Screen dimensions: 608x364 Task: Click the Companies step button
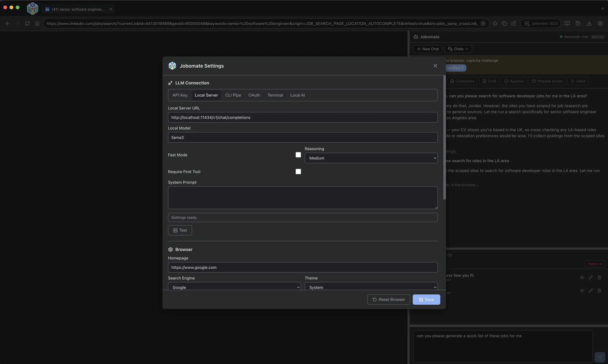pyautogui.click(x=462, y=81)
